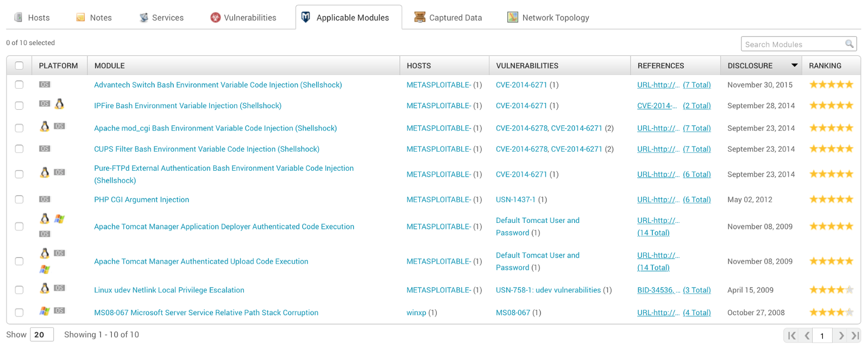868x349 pixels.
Task: Click previous page arrow in pagination
Action: [807, 335]
